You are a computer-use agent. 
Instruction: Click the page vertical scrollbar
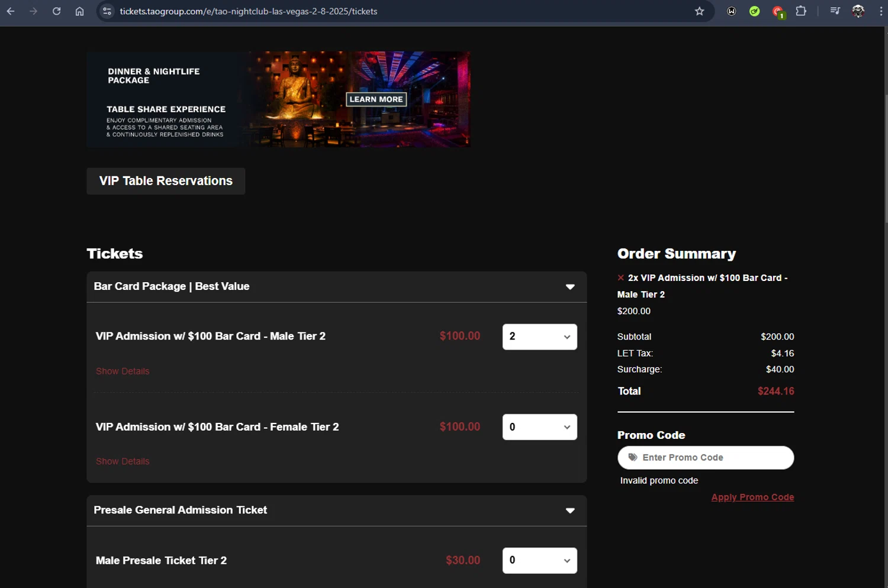tap(886, 160)
